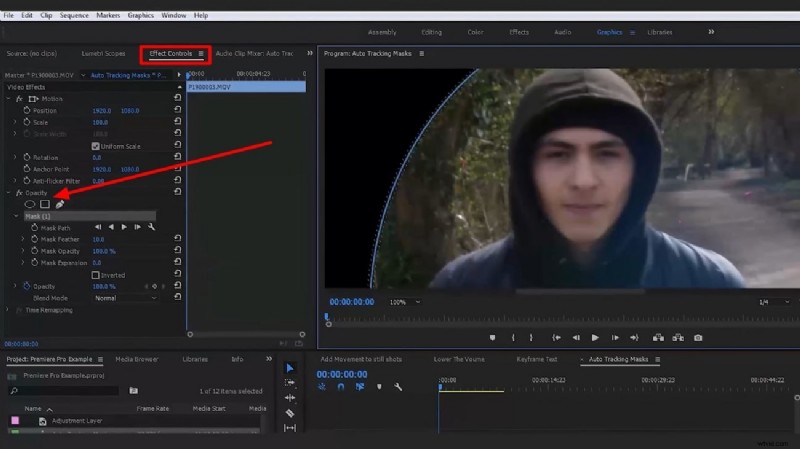Export a frame with the camera icon
Viewport: 800px width, 449px height.
tap(698, 338)
